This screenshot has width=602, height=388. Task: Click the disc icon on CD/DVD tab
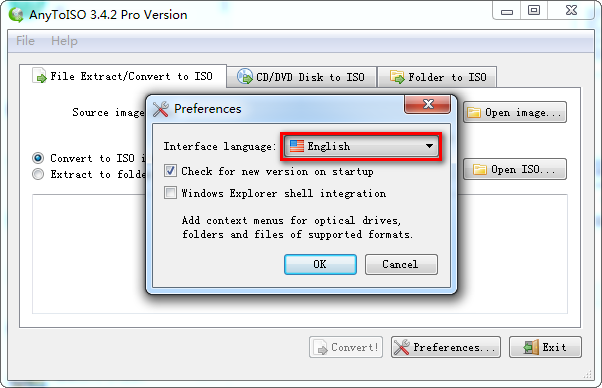tap(245, 76)
